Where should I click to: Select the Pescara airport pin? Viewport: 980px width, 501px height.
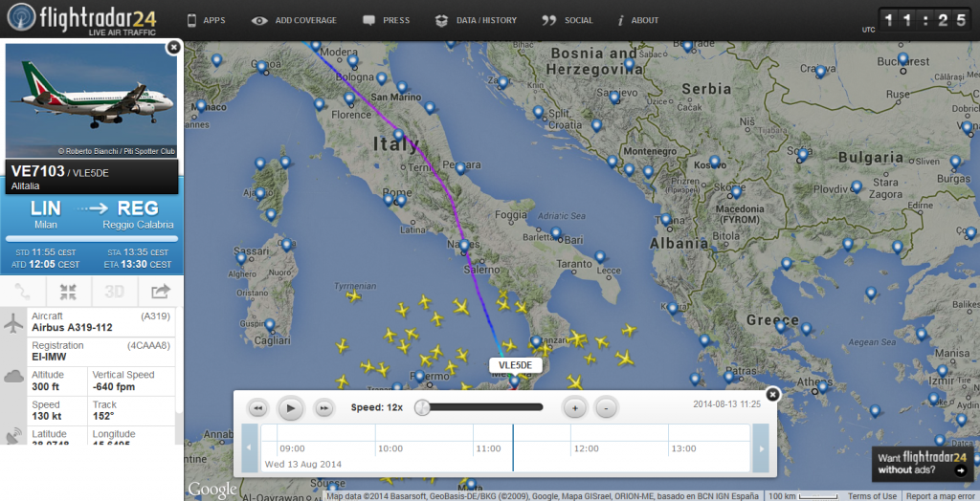click(460, 167)
